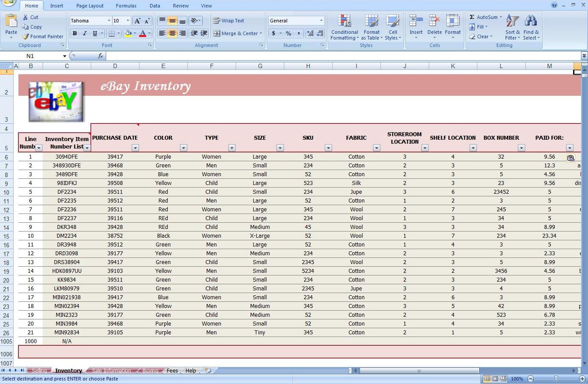588x384 pixels.
Task: Click the Merge & Center icon
Action: point(217,33)
